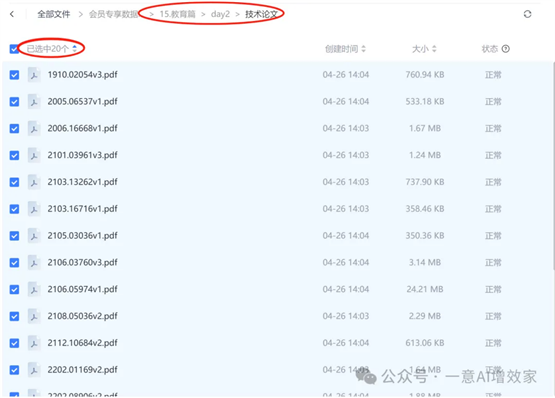Open file 2101.03961v3.pdf
The height and width of the screenshot is (398, 555).
(x=82, y=155)
